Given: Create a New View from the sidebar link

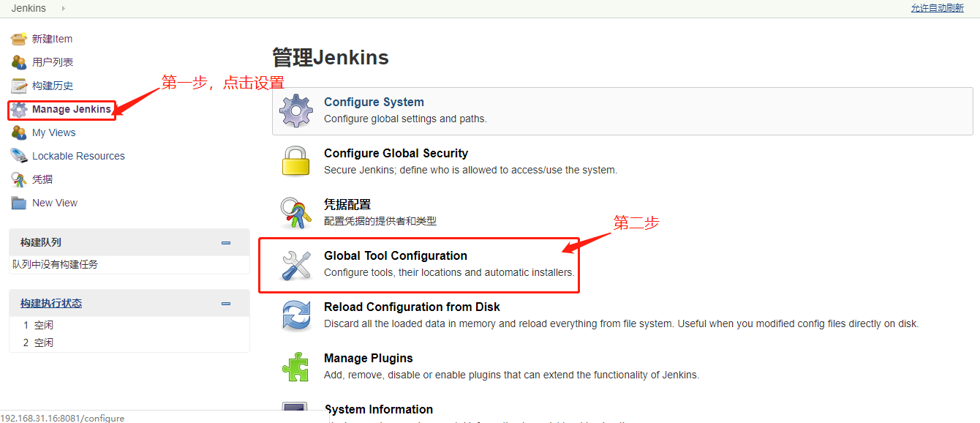Looking at the screenshot, I should click(x=55, y=203).
